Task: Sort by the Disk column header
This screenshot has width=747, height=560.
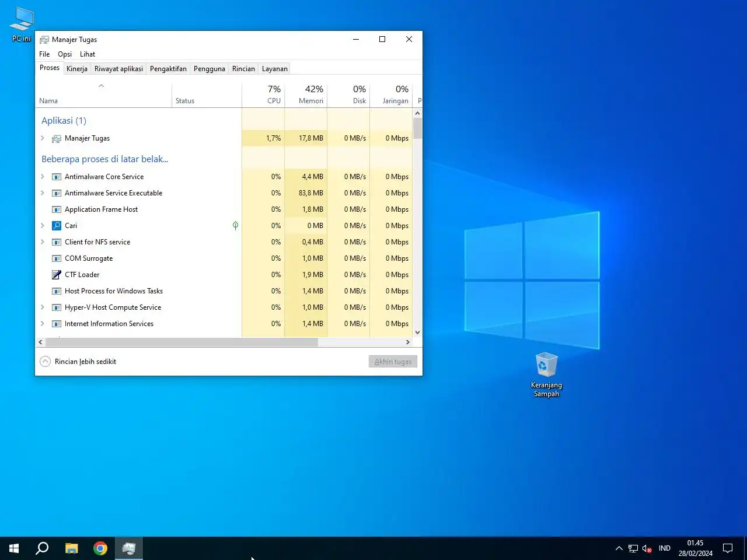Action: click(348, 96)
